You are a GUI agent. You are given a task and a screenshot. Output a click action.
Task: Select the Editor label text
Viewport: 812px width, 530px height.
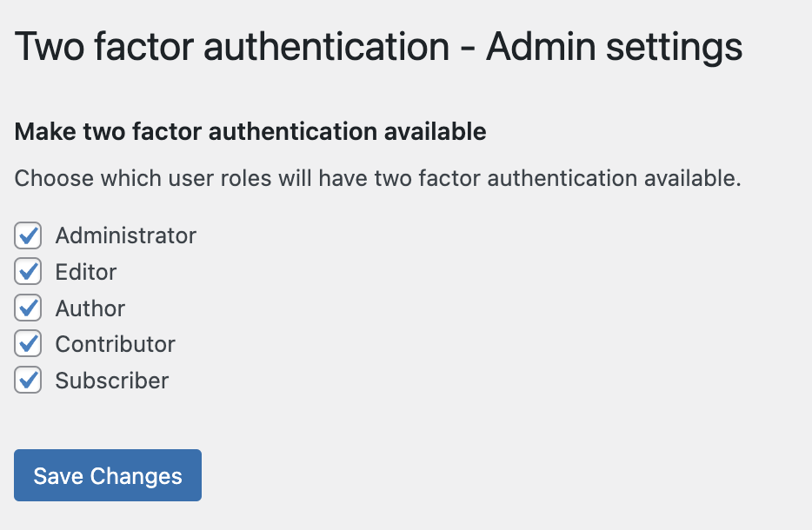click(86, 272)
